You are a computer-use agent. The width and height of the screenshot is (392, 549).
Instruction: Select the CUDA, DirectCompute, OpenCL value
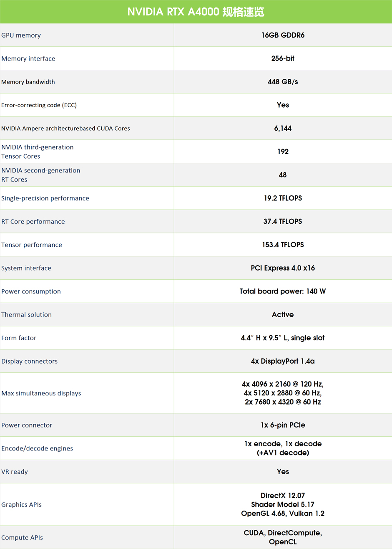(x=283, y=537)
